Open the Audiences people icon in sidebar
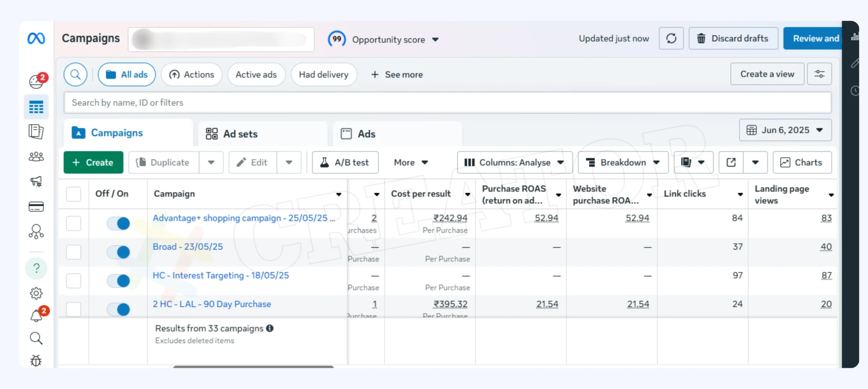868x389 pixels. click(36, 156)
